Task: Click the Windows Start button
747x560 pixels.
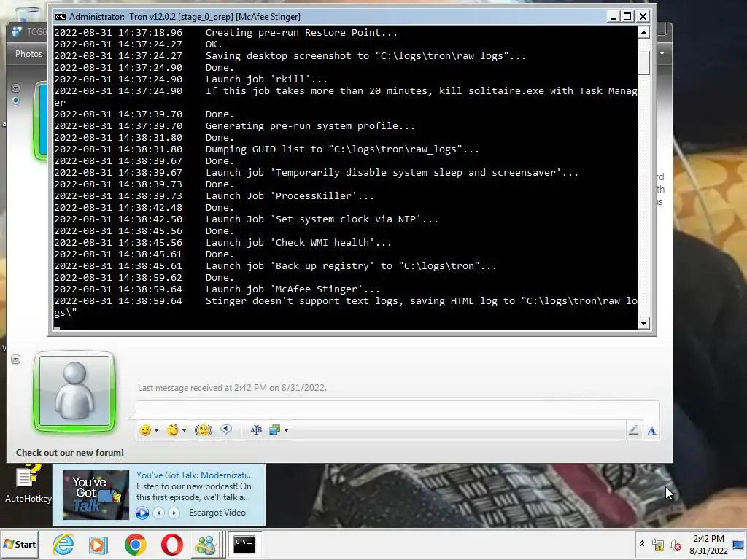Action: (x=20, y=544)
